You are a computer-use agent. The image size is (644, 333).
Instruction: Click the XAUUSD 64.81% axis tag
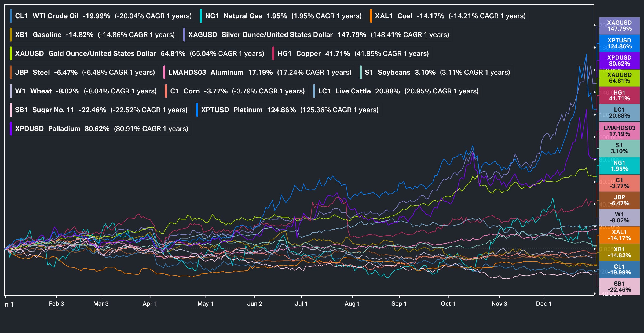[x=619, y=78]
